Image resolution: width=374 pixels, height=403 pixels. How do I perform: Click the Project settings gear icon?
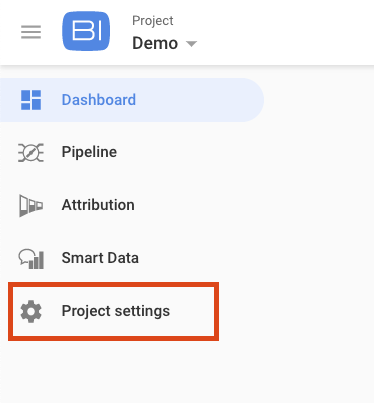click(31, 311)
